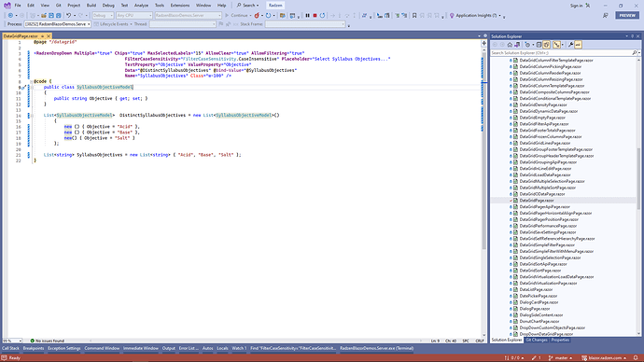Click the up/down arrows push-pull status indicator

tap(515, 358)
